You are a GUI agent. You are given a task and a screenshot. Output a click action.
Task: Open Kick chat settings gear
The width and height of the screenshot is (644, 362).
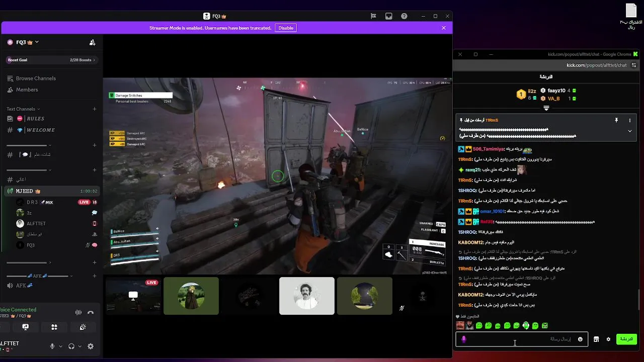tap(608, 339)
